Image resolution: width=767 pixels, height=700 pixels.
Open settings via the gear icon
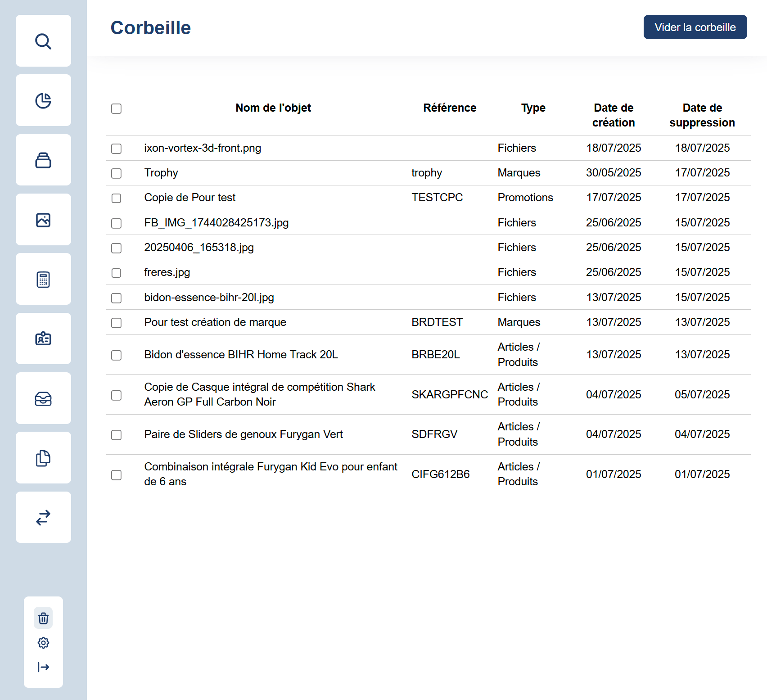point(43,642)
